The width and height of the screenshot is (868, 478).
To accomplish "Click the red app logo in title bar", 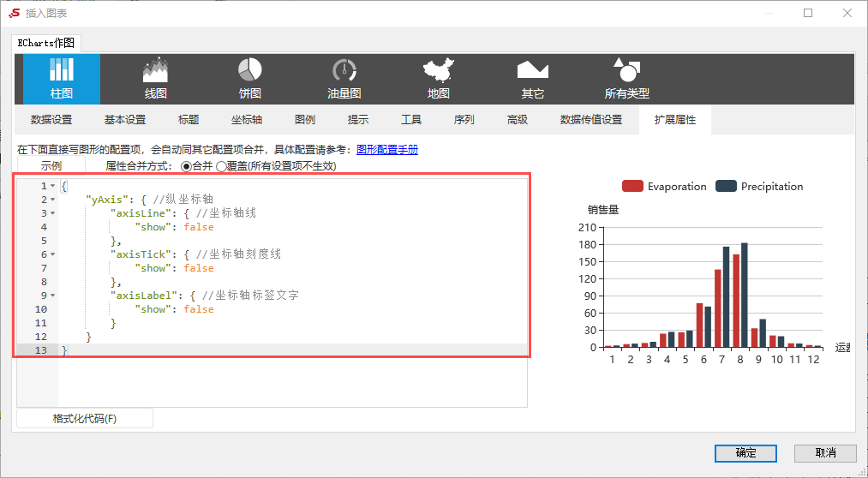I will [x=15, y=14].
